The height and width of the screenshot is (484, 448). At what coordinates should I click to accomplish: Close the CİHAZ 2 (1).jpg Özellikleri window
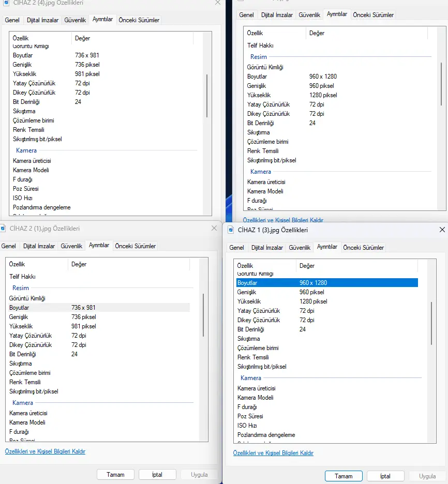pos(214,228)
